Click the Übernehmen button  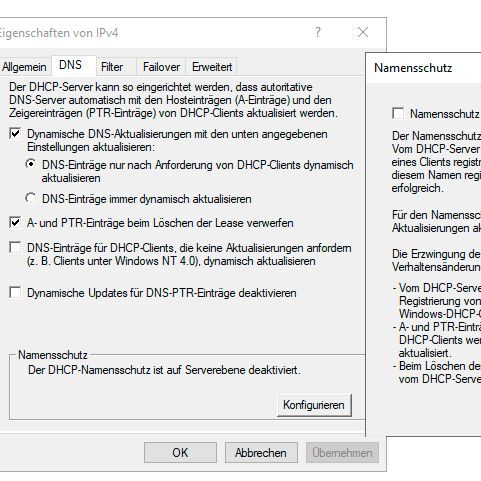coord(342,453)
